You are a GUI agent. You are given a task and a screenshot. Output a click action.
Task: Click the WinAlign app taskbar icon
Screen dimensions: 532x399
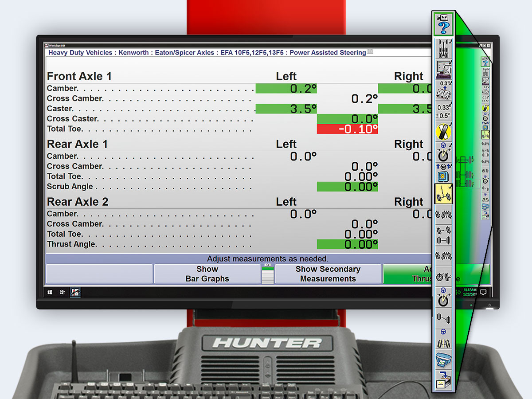(x=75, y=293)
